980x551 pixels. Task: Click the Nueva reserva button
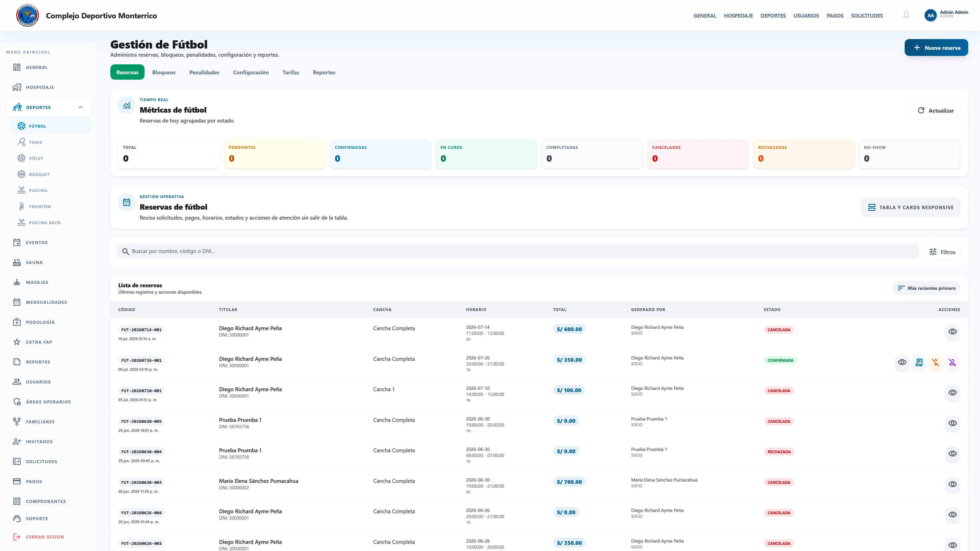(936, 47)
